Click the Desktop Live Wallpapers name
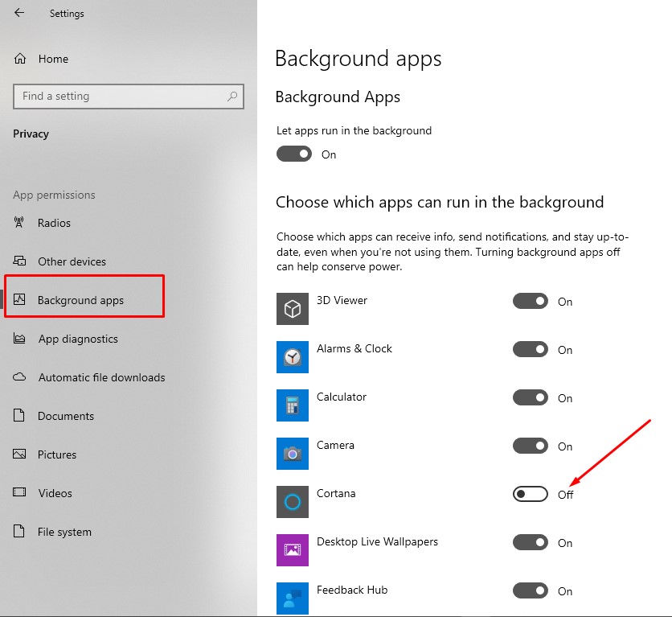Image resolution: width=672 pixels, height=617 pixels. tap(377, 542)
